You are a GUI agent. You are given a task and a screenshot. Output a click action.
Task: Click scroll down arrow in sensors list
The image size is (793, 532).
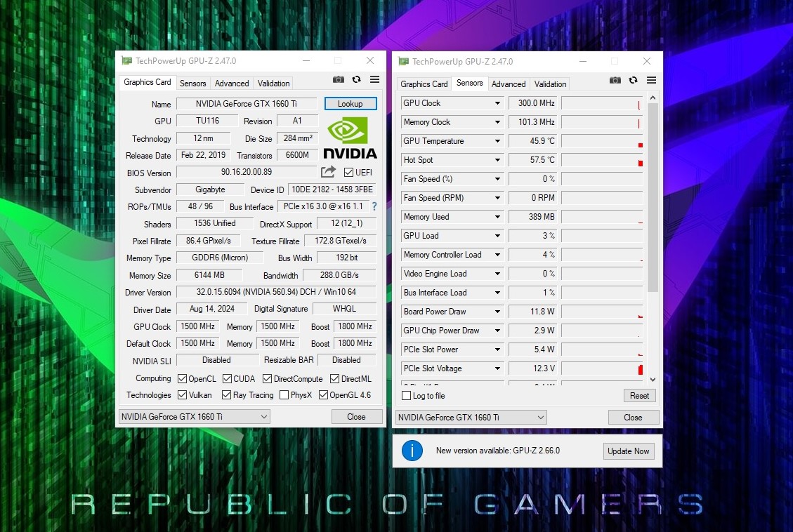(653, 380)
